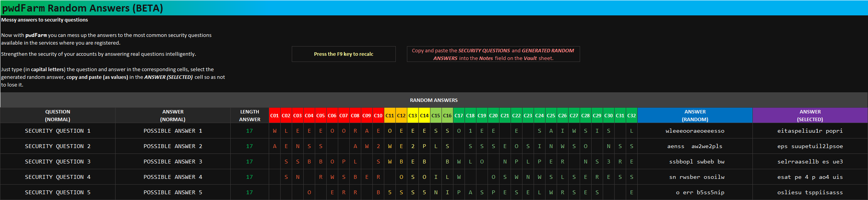Select the ANSWER (NORMAL) column header

coord(173,115)
